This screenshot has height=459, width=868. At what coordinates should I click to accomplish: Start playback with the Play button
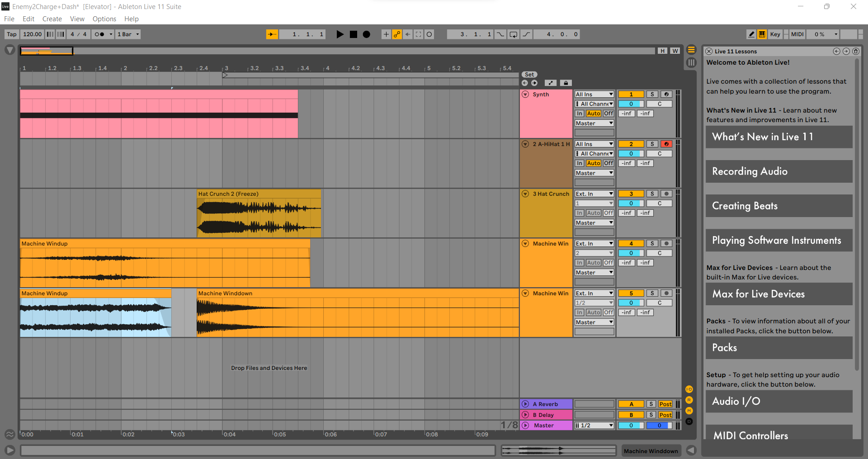click(340, 34)
